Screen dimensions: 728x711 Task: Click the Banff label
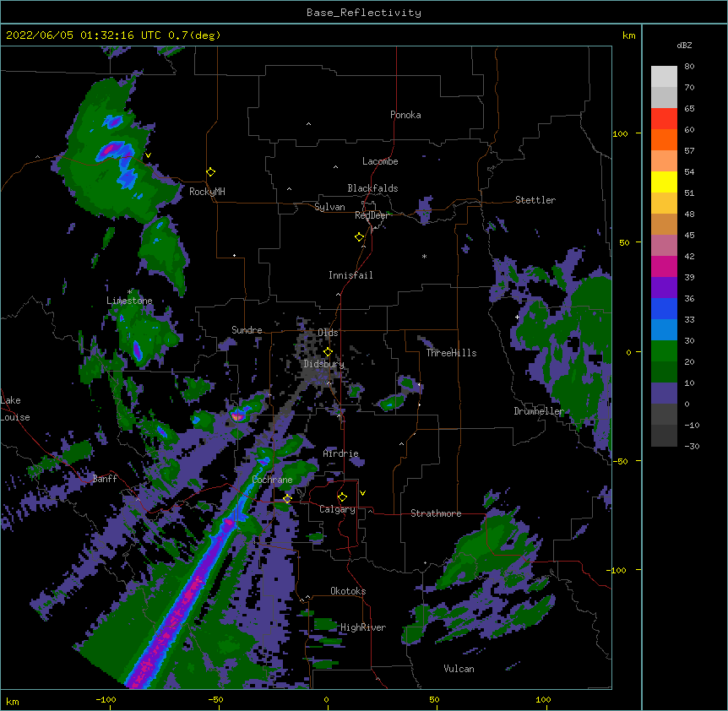105,479
